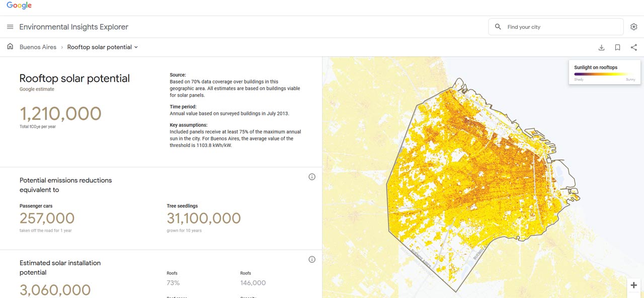
Task: Click the 'Passenger cars' label
Action: pyautogui.click(x=36, y=206)
